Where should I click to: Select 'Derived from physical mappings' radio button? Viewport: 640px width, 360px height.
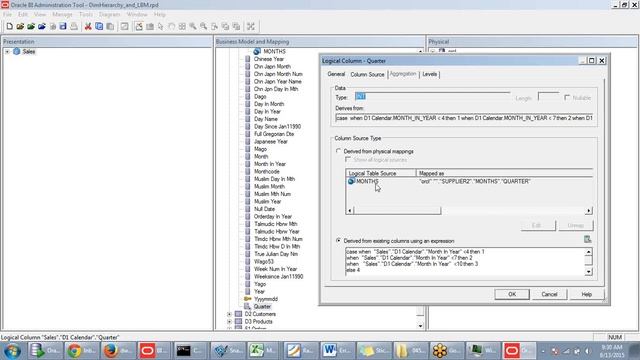[x=338, y=151]
